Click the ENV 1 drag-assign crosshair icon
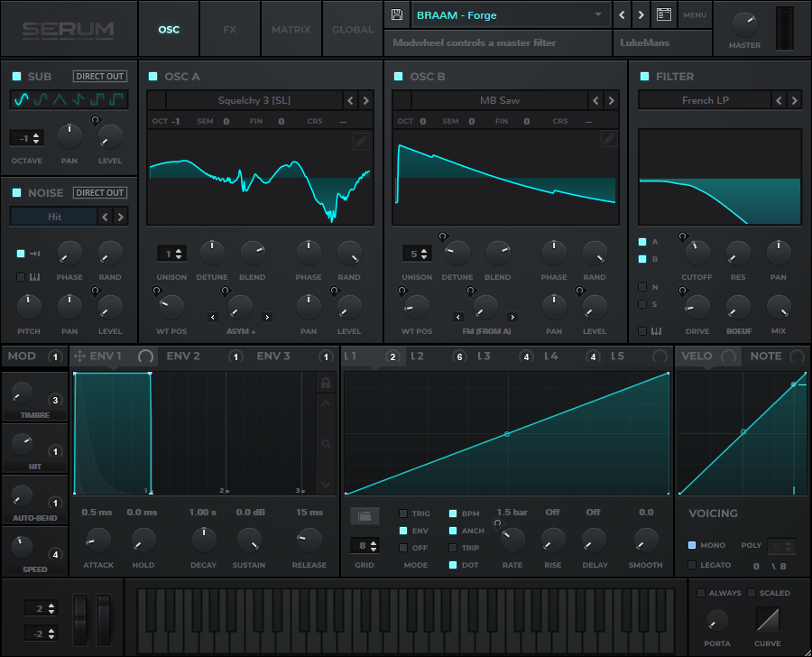 click(79, 356)
